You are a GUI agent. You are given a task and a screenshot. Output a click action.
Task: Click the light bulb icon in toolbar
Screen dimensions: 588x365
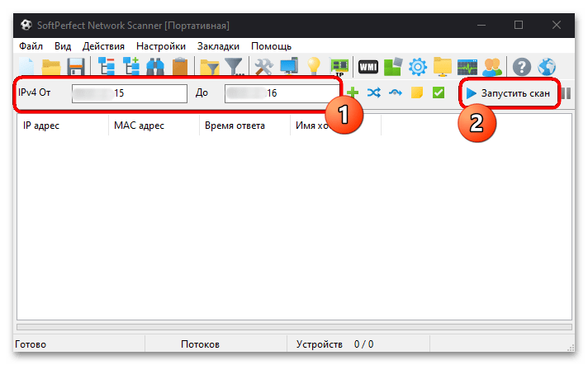point(314,66)
